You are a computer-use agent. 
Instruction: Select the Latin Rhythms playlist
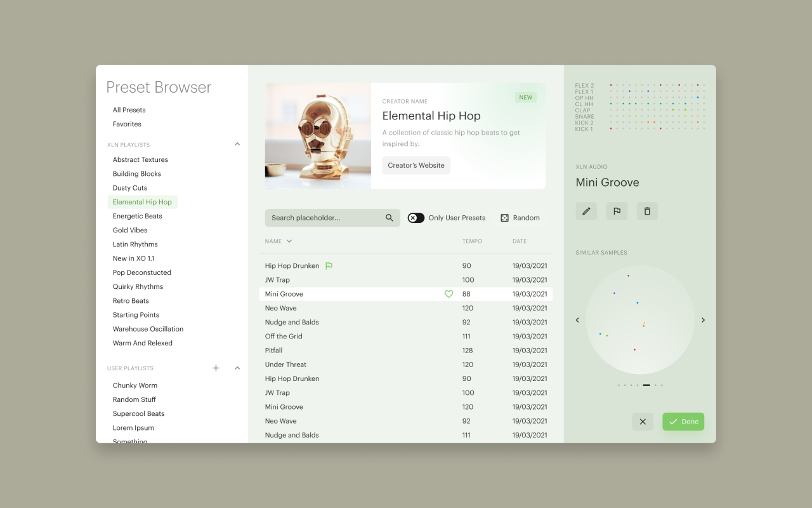(135, 244)
